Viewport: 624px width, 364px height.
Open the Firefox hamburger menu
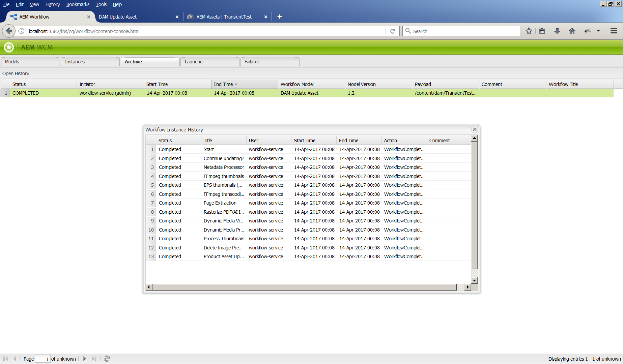tap(614, 31)
